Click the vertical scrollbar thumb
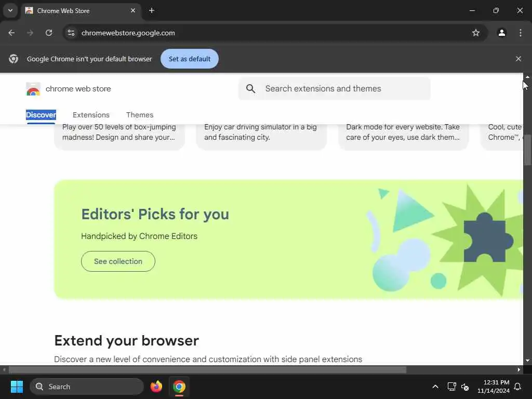The image size is (532, 399). (528, 150)
